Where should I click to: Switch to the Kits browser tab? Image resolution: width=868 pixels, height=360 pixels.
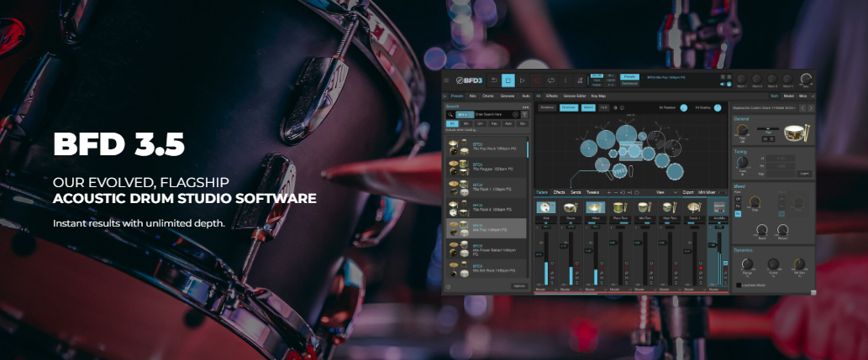click(473, 96)
